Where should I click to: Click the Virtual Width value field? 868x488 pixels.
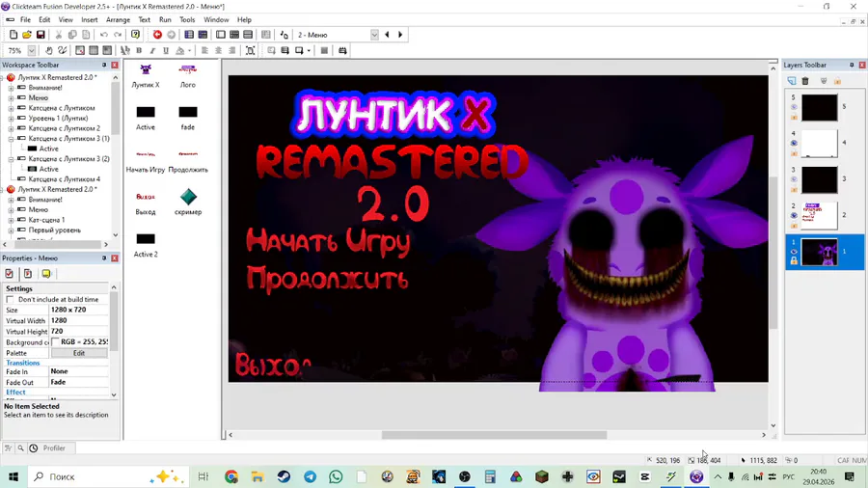[79, 320]
